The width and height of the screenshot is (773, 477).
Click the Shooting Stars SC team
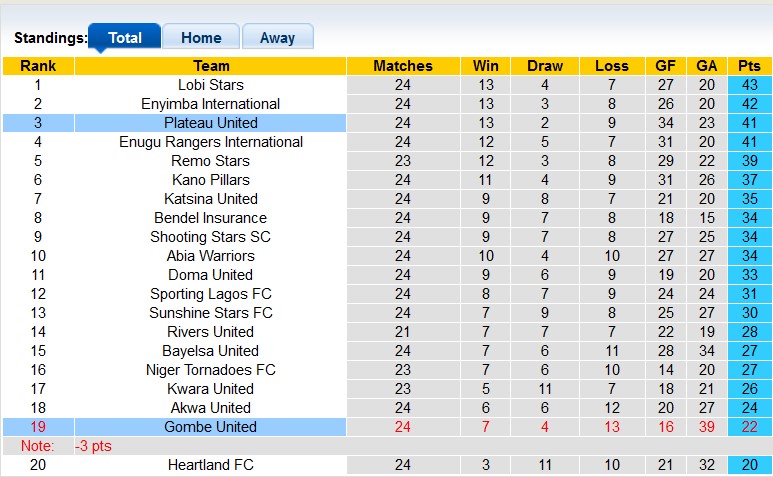[x=210, y=237]
